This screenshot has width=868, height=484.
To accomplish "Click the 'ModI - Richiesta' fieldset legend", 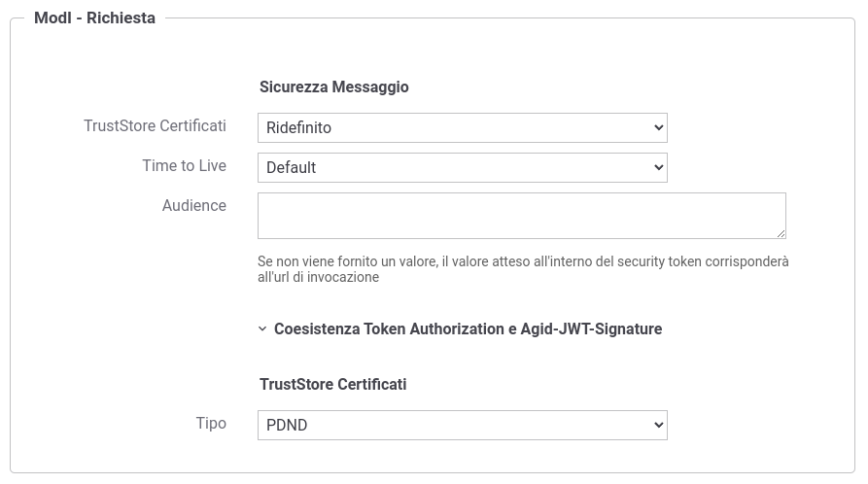I will tap(94, 17).
